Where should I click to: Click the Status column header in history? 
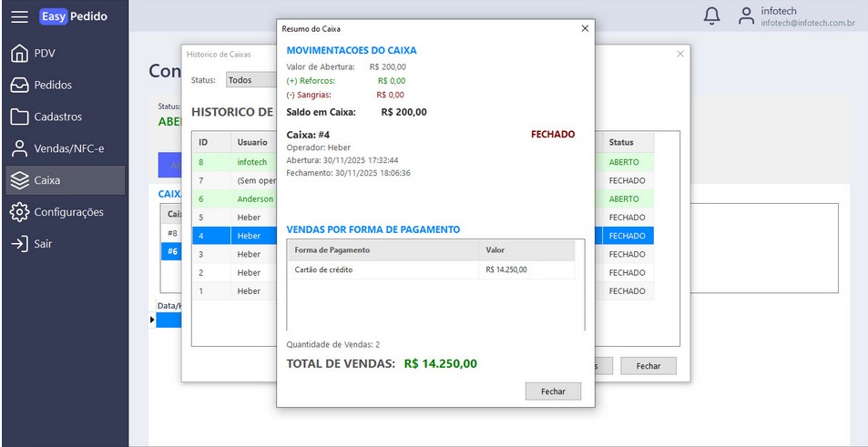click(628, 142)
